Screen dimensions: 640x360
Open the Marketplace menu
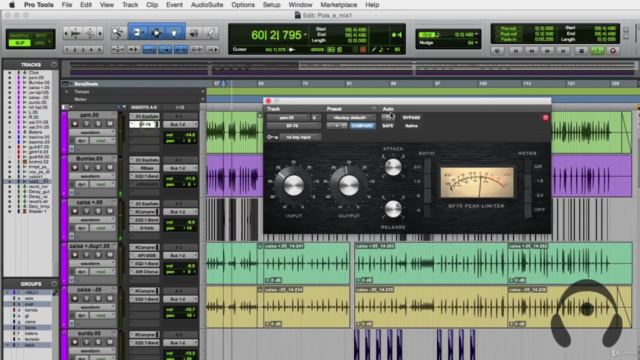pyautogui.click(x=338, y=5)
